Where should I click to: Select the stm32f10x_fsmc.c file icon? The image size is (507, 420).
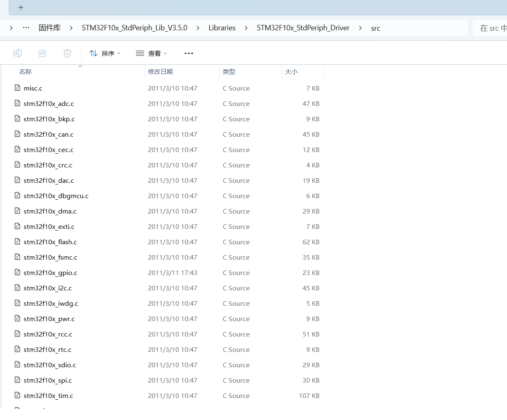17,257
